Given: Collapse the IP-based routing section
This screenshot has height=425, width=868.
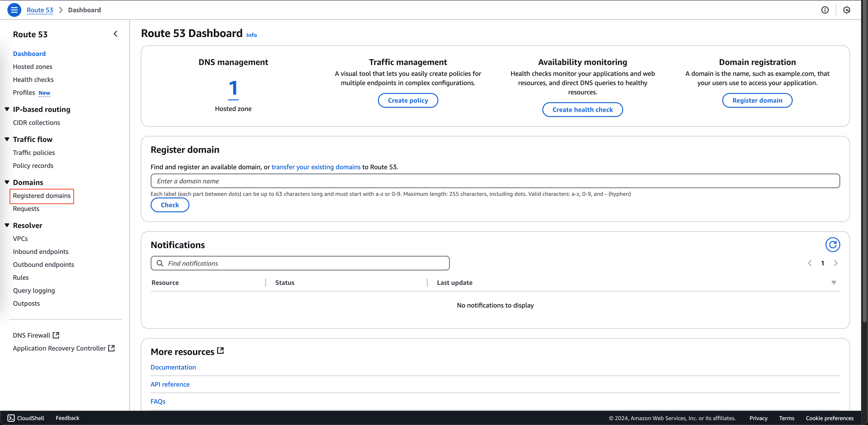Looking at the screenshot, I should pyautogui.click(x=7, y=109).
